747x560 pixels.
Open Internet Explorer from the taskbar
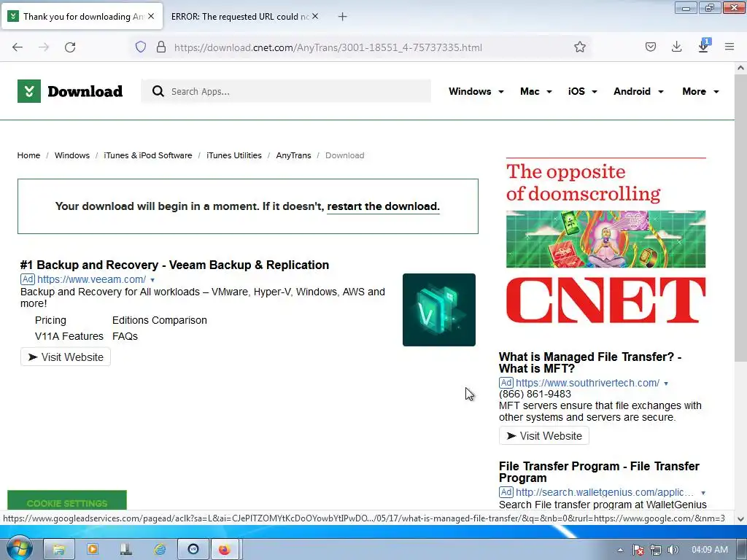point(160,550)
